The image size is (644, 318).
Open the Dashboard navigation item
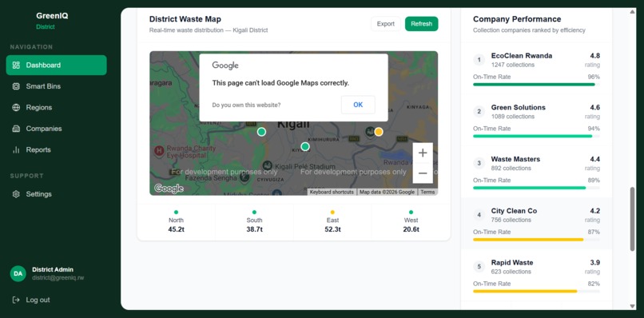tap(56, 65)
